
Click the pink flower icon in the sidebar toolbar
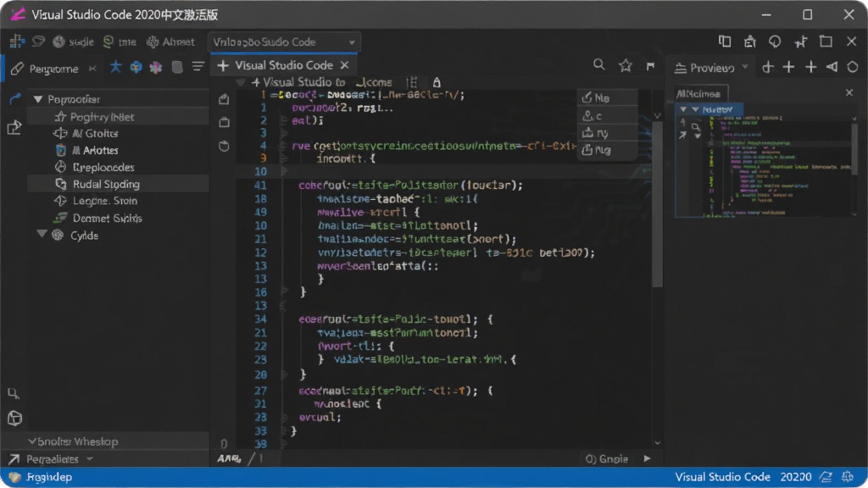[x=156, y=68]
